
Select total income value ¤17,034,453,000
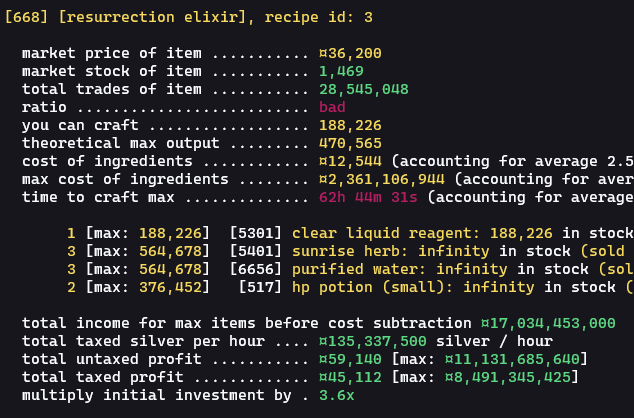[548, 323]
